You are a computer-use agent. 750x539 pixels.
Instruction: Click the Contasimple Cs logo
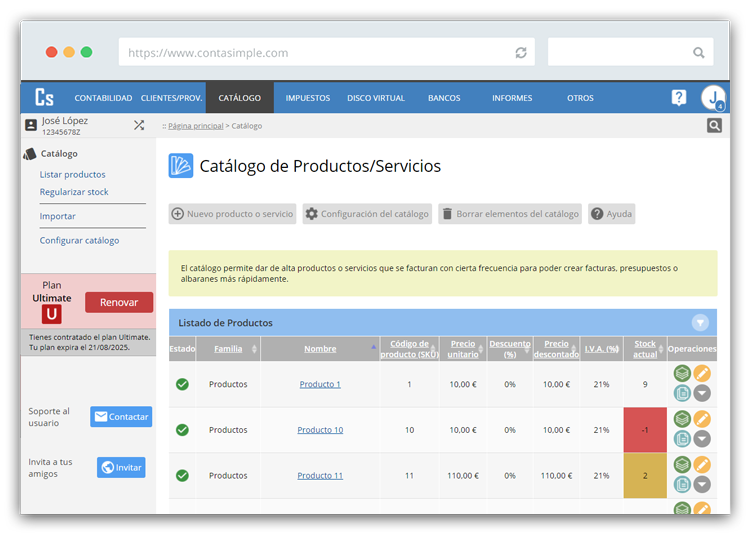[44, 98]
